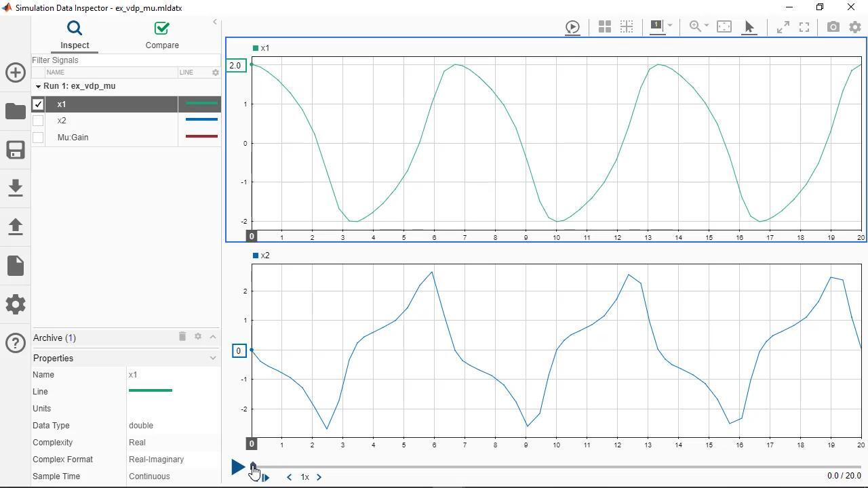Collapse the Properties panel chevron

click(x=213, y=358)
